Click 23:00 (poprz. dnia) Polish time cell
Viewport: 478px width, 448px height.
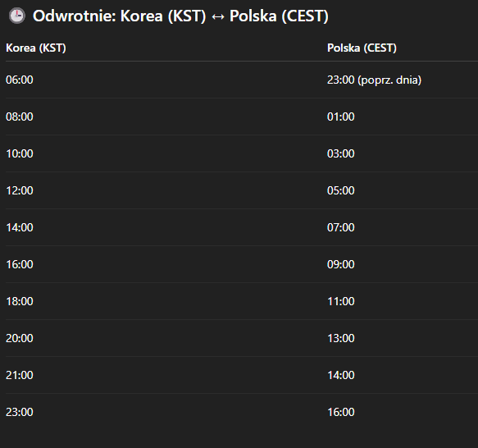point(374,80)
